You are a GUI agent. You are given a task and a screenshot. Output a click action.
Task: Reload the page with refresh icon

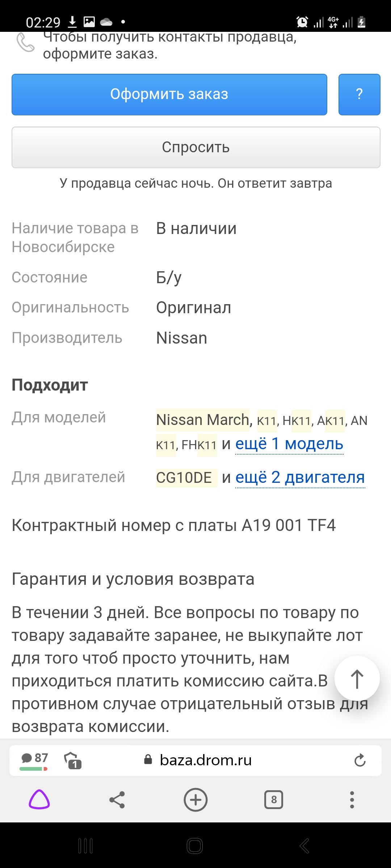[x=360, y=761]
